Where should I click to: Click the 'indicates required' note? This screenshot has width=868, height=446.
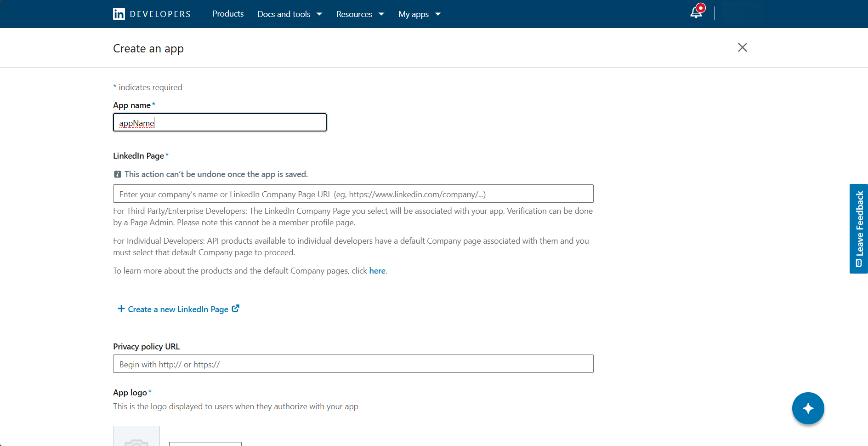(148, 87)
